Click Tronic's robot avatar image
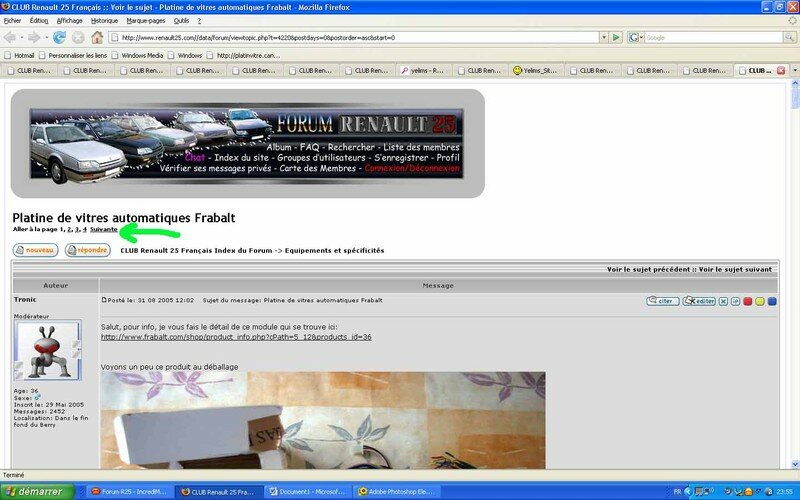The image size is (800, 500). (x=47, y=350)
